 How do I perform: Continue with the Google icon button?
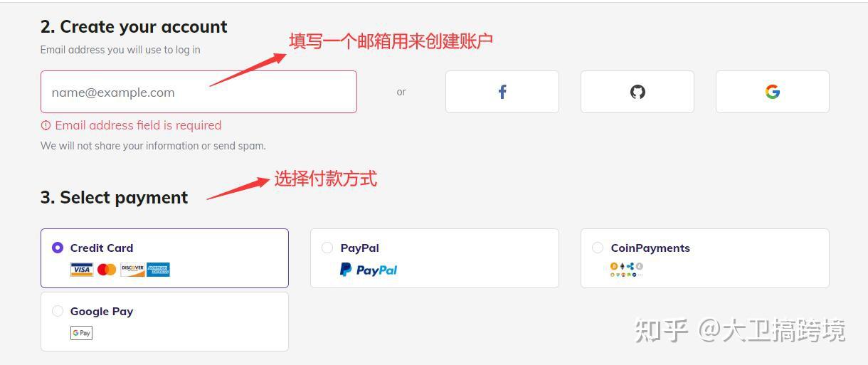[773, 92]
